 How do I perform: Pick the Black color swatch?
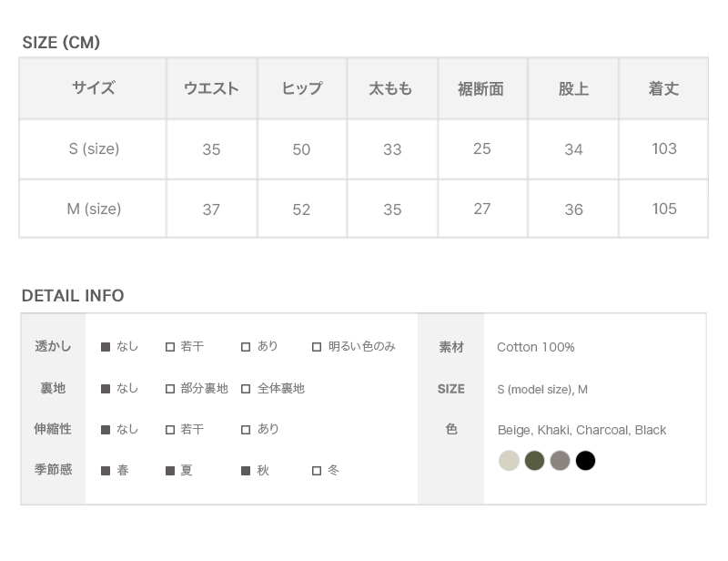[585, 461]
